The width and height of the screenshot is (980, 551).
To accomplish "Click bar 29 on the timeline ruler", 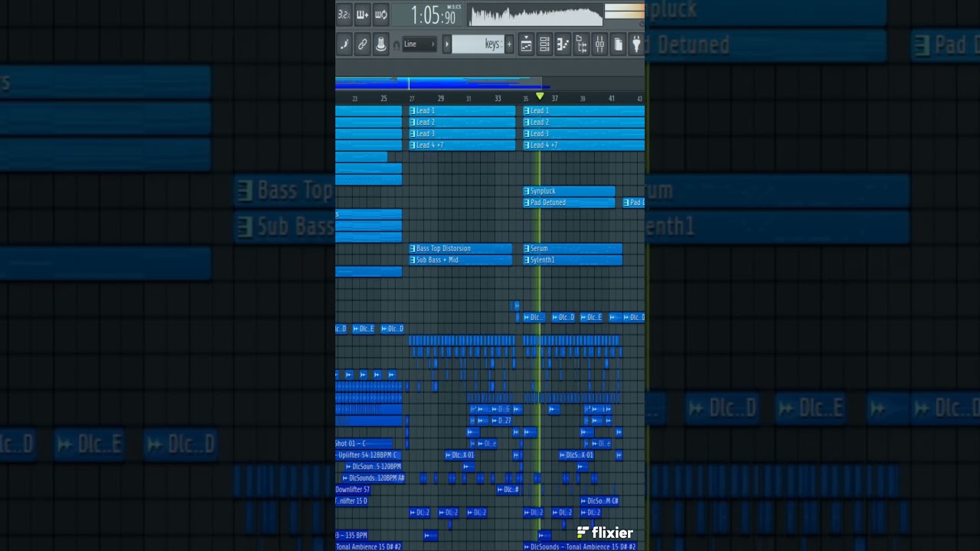I will point(440,99).
